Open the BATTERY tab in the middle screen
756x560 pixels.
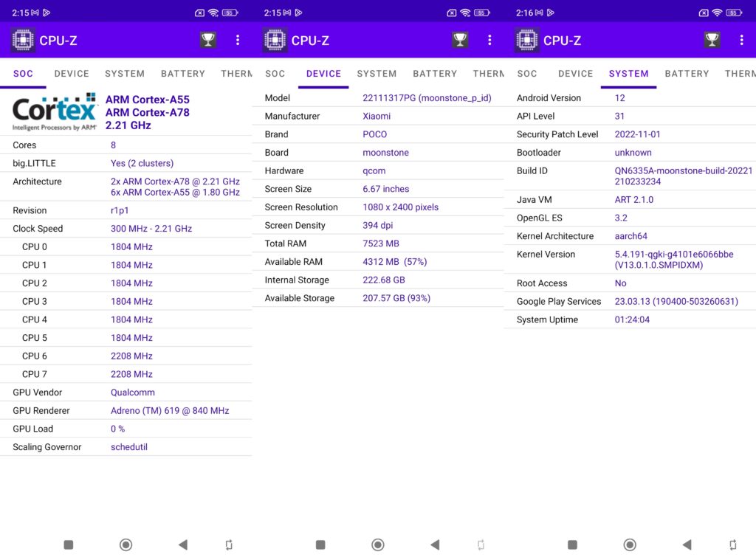click(x=436, y=74)
